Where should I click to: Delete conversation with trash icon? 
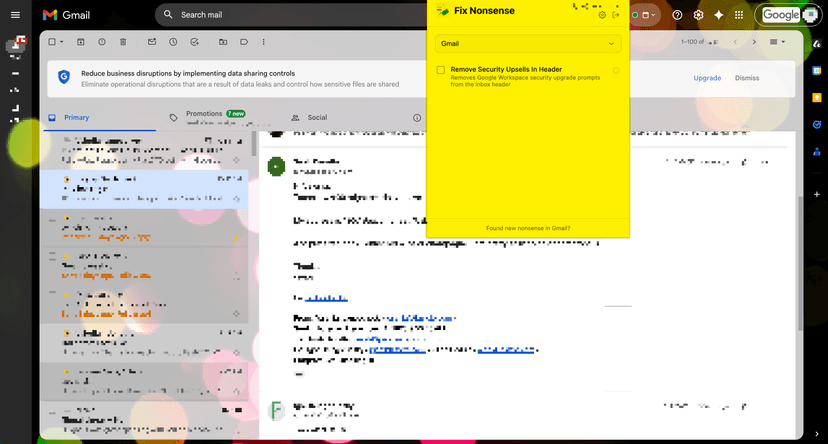click(123, 42)
